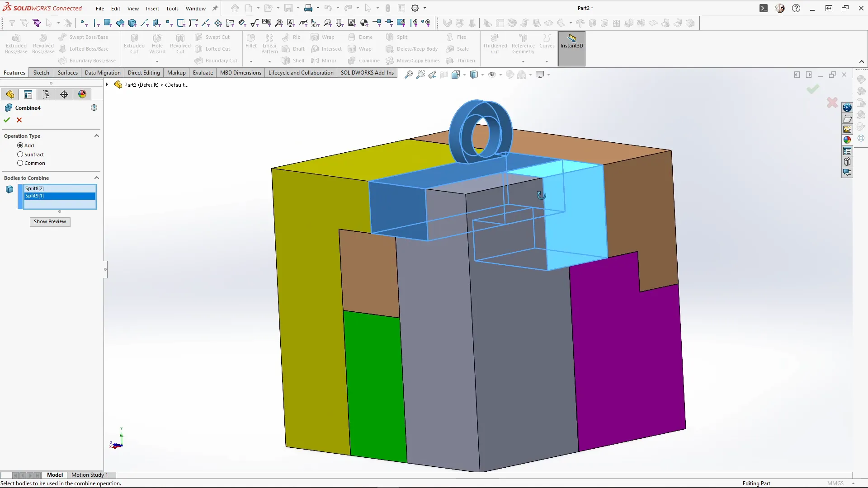The height and width of the screenshot is (488, 868).
Task: Click the Zoom to Fit magnifier icon
Action: click(408, 75)
